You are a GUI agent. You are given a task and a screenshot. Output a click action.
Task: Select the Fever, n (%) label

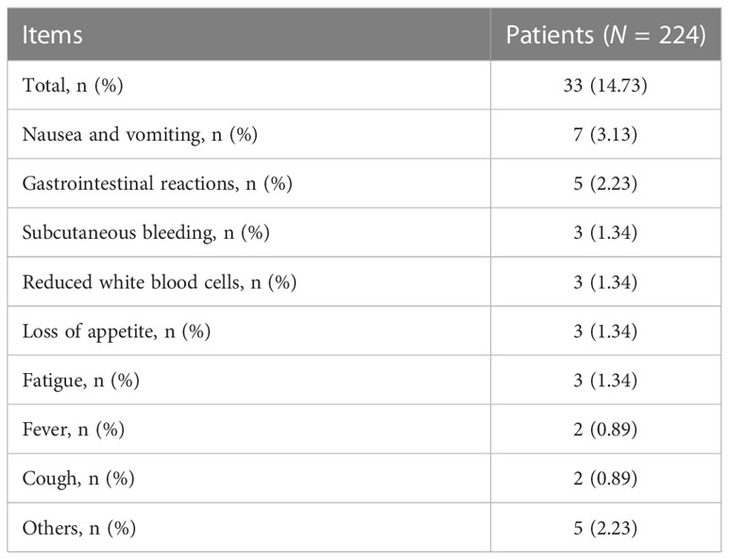(x=74, y=430)
